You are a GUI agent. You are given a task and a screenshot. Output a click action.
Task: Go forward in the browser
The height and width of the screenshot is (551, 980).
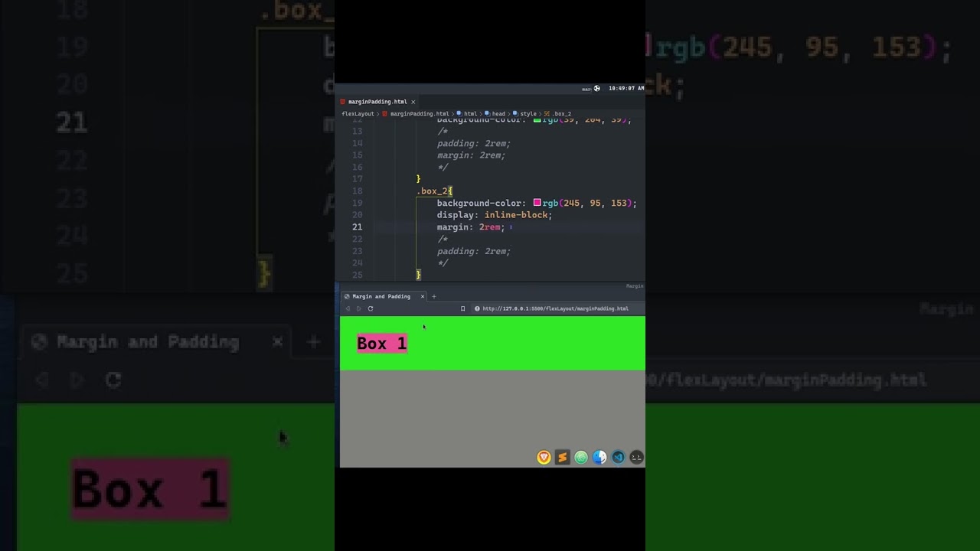coord(358,308)
